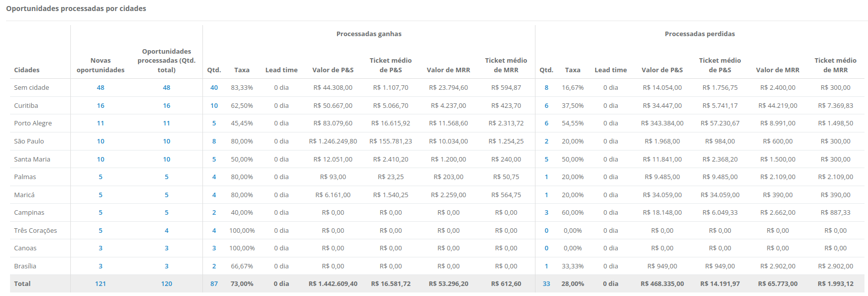Open São Paulo's lost Qtd. link

[547, 141]
